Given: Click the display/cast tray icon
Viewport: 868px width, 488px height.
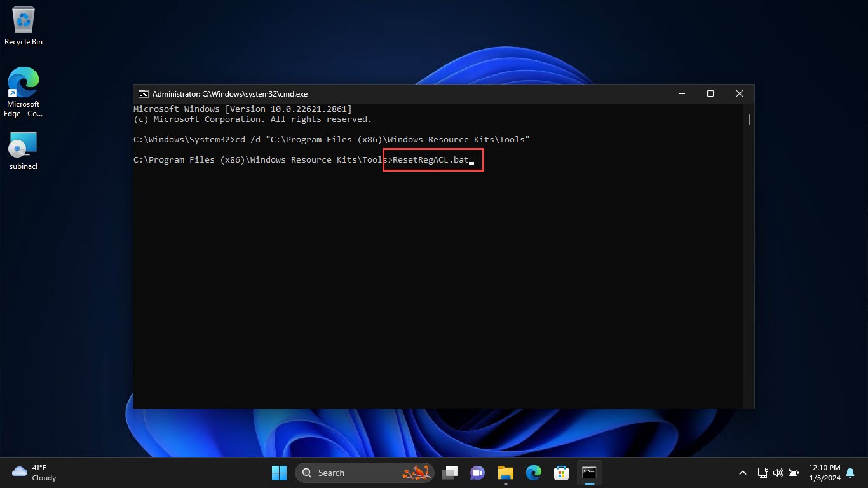Looking at the screenshot, I should click(763, 473).
